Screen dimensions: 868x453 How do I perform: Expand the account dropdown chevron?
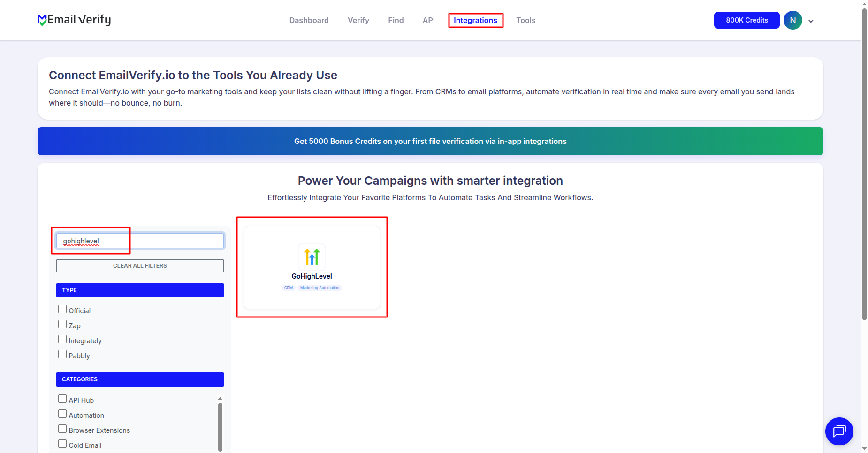point(811,21)
